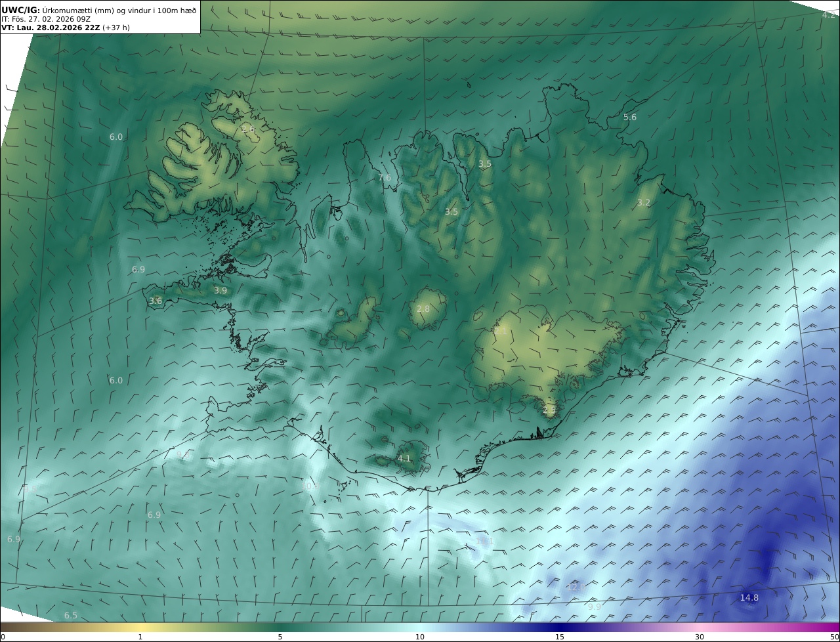Click the pink colorbar segment above 30
The width and height of the screenshot is (840, 642).
(x=700, y=627)
